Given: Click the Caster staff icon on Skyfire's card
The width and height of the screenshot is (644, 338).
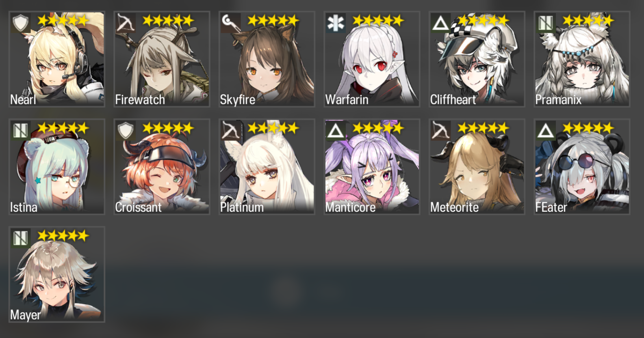Looking at the screenshot, I should click(x=230, y=23).
